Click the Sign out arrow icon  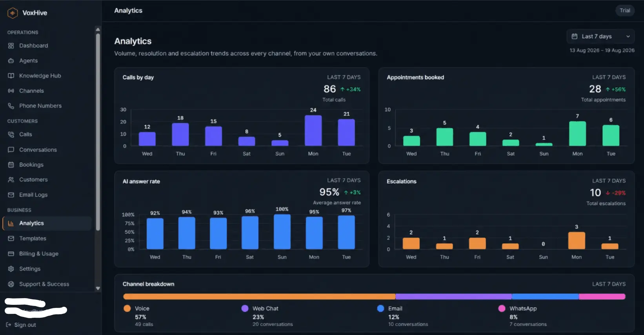9,325
